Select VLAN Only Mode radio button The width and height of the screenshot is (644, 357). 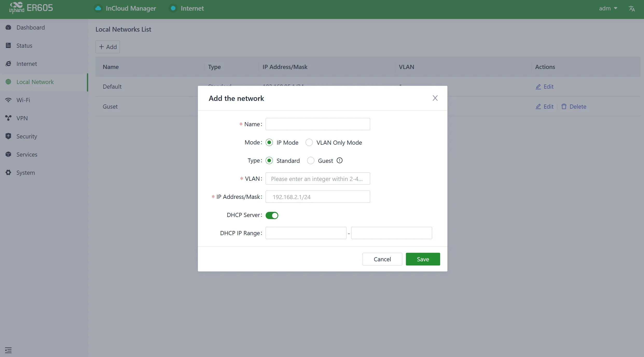[309, 142]
